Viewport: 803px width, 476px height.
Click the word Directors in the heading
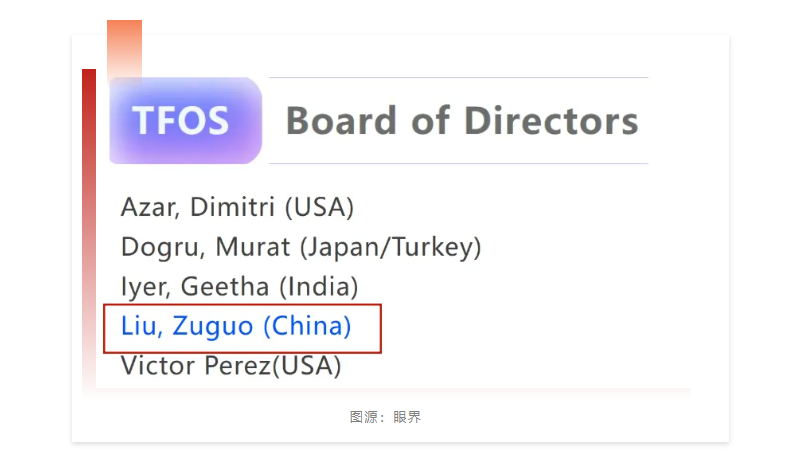click(550, 121)
